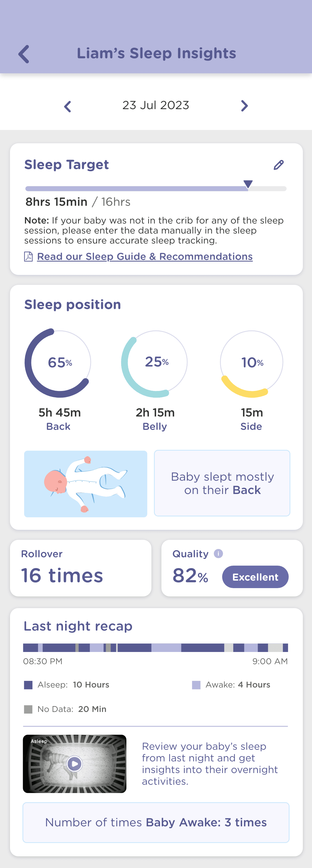Tap the back arrow in the header
Screen dimensions: 312x868
24,54
